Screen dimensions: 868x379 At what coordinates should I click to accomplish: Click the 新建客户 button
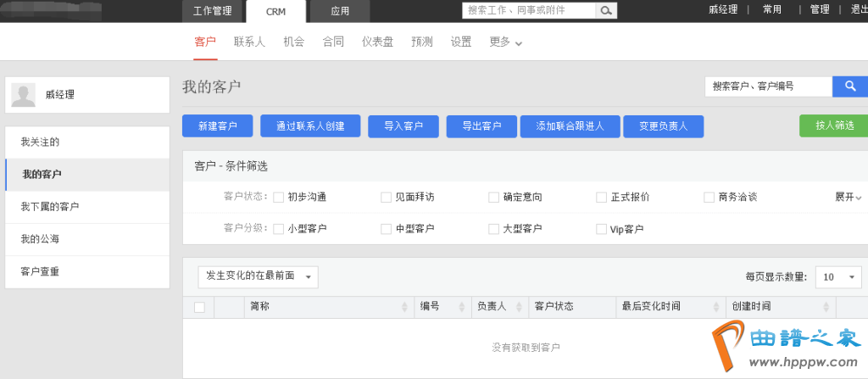(217, 126)
